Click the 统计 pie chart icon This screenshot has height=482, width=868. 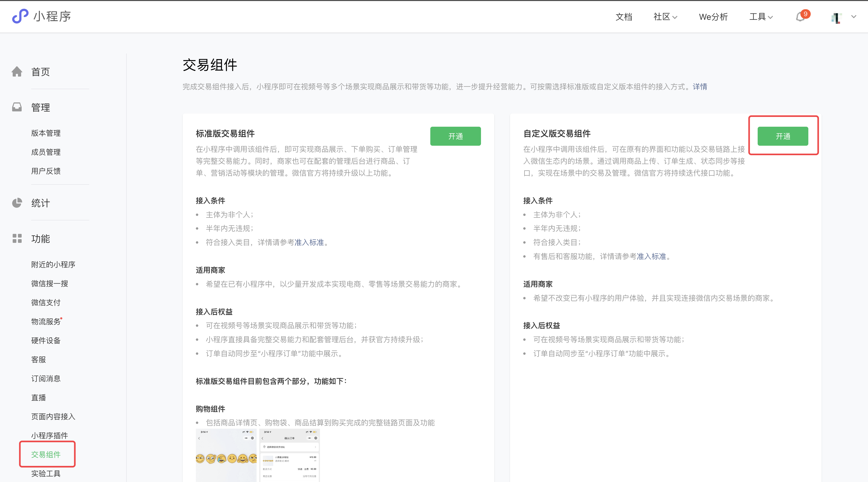17,203
